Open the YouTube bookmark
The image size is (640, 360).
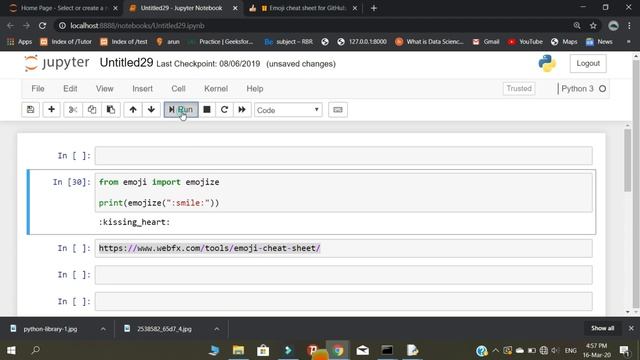[x=525, y=42]
